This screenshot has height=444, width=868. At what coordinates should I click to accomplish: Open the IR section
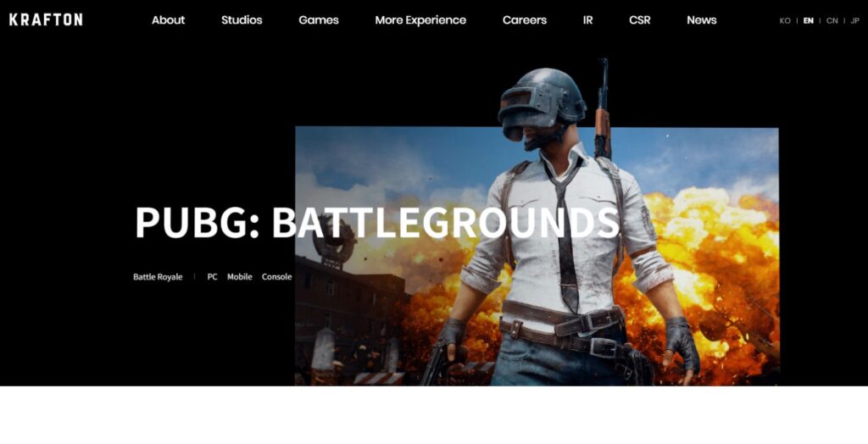tap(587, 20)
